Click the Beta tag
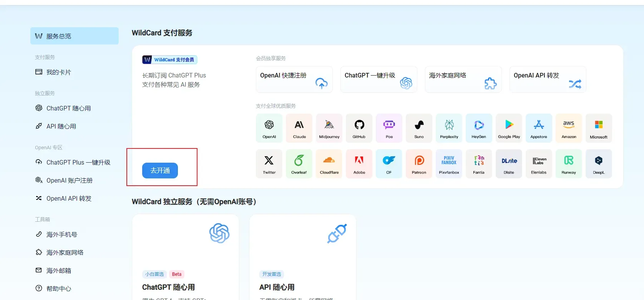The width and height of the screenshot is (644, 300). [177, 274]
